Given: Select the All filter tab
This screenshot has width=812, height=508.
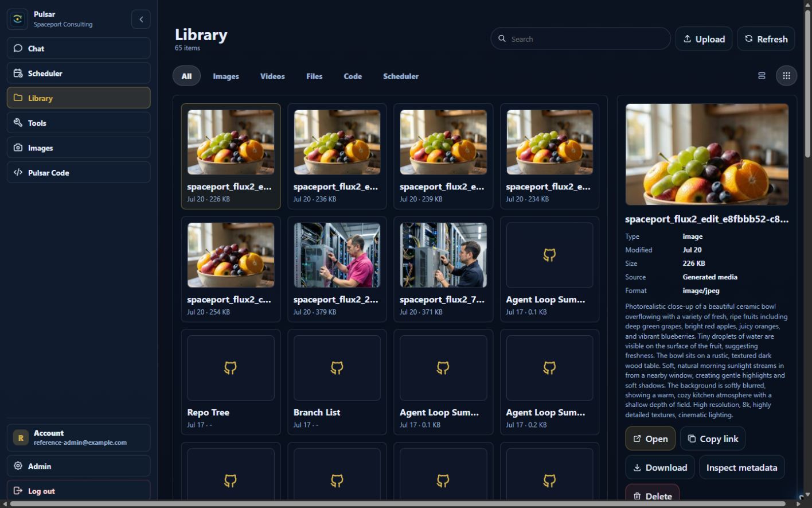Looking at the screenshot, I should coord(186,76).
